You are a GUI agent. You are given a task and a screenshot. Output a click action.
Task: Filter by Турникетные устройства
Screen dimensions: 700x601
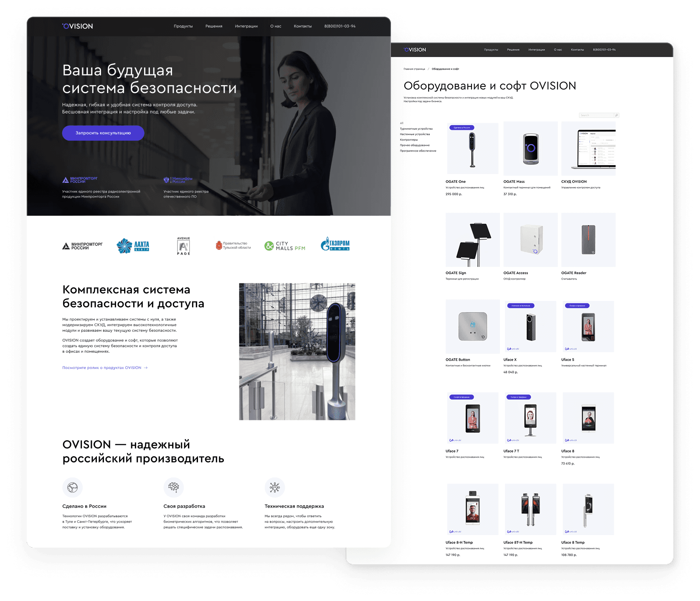click(416, 129)
